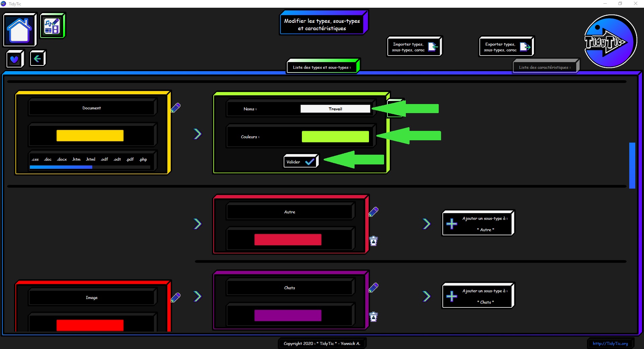Click Exporter types, sous-types, carac button
The width and height of the screenshot is (644, 349).
(506, 47)
